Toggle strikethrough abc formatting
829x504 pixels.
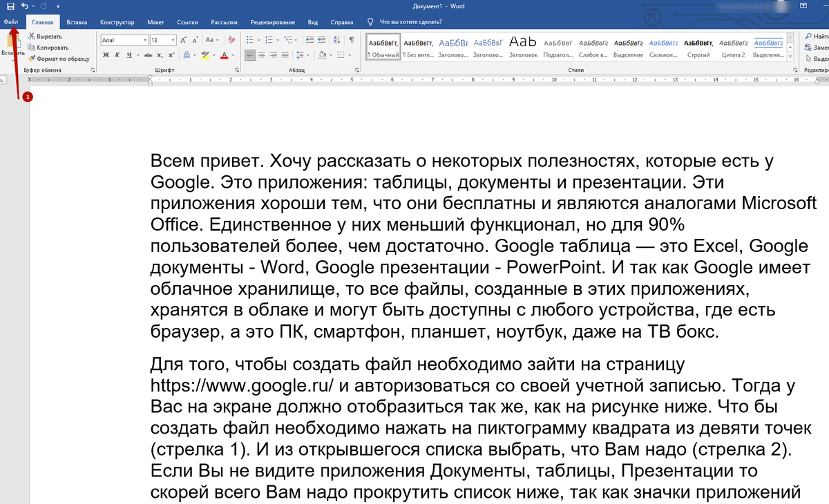[x=149, y=55]
